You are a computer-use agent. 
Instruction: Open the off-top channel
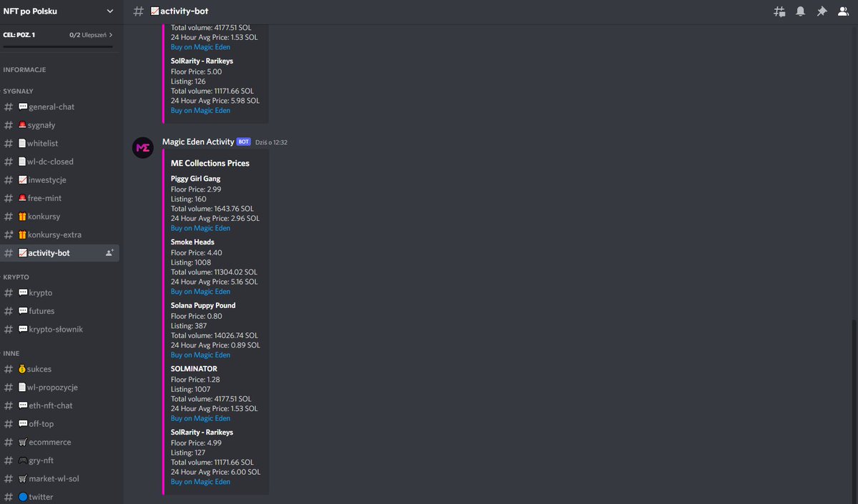coord(60,424)
